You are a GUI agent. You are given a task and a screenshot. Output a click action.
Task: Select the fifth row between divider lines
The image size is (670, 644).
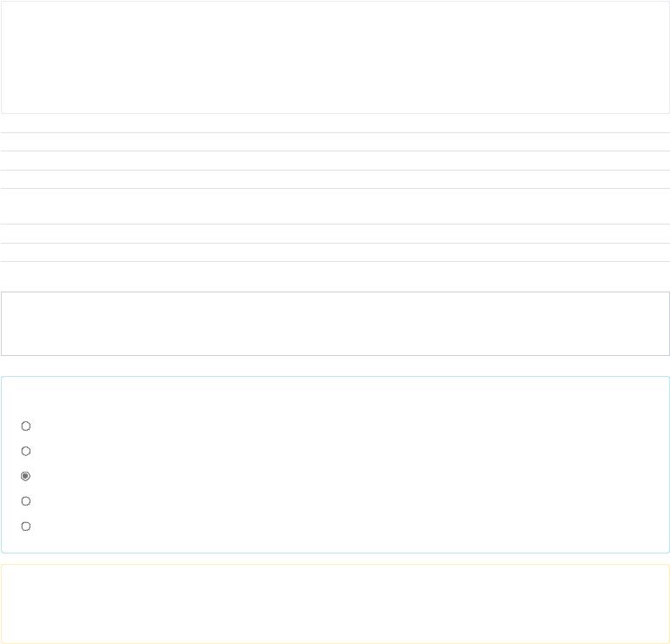[335, 234]
